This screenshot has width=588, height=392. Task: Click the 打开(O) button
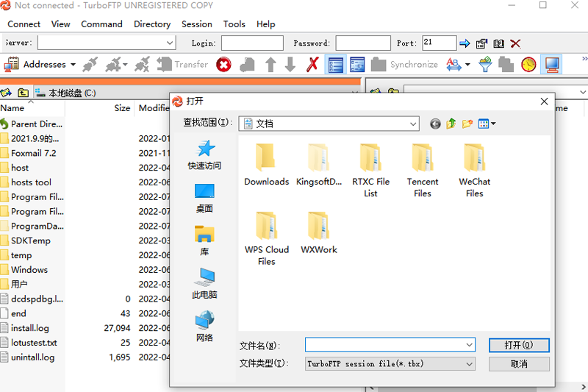point(519,345)
